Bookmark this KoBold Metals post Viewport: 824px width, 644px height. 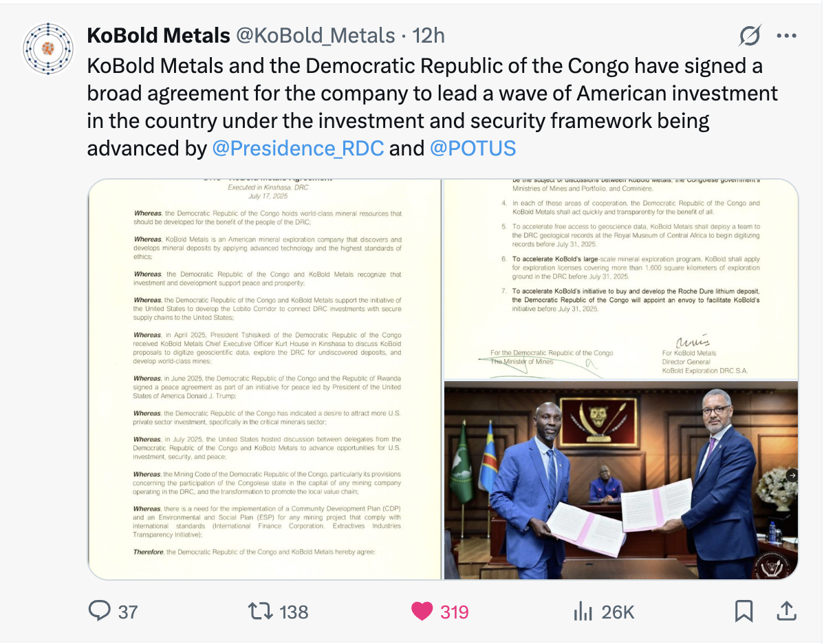pos(744,612)
